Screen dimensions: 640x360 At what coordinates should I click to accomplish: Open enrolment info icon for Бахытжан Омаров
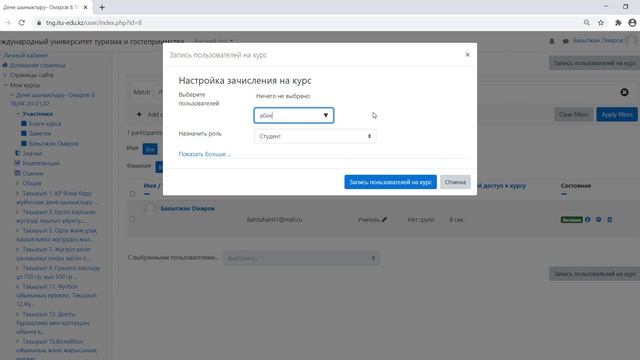coord(587,220)
